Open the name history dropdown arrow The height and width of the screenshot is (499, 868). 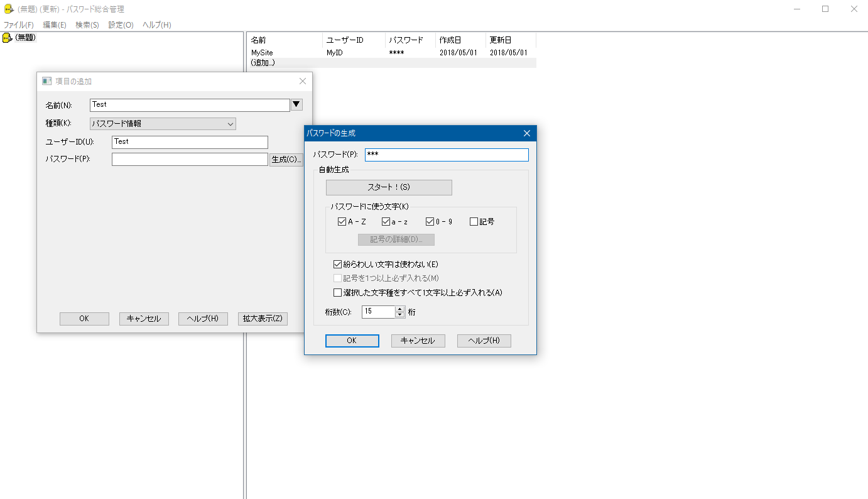tap(296, 104)
